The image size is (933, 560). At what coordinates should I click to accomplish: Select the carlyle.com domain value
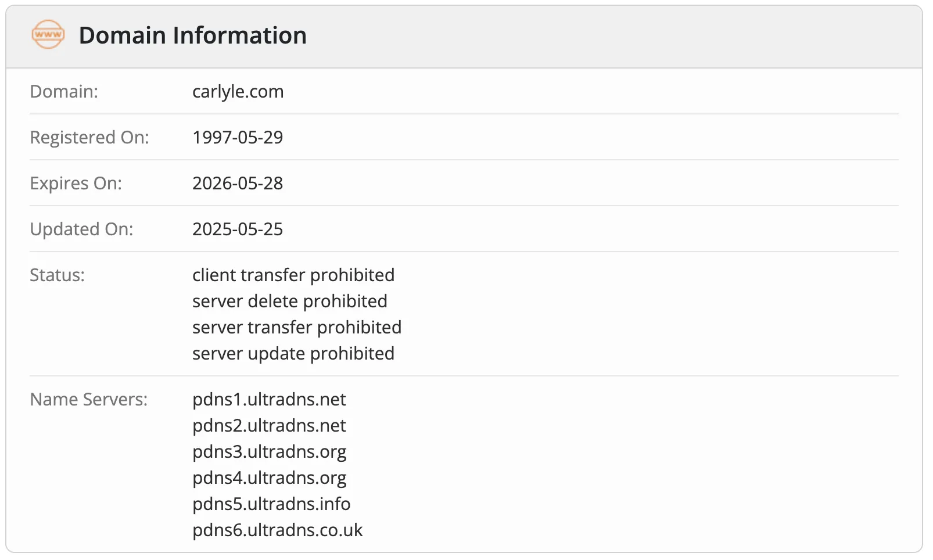click(238, 92)
